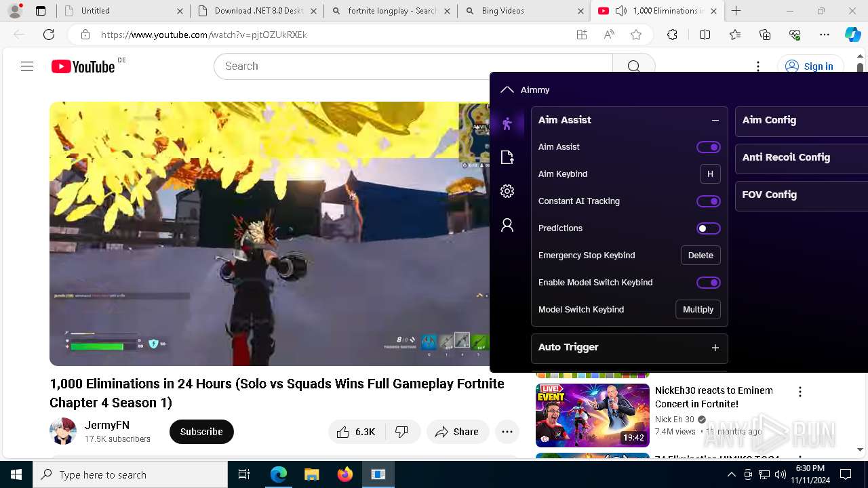Refresh the current page

49,35
